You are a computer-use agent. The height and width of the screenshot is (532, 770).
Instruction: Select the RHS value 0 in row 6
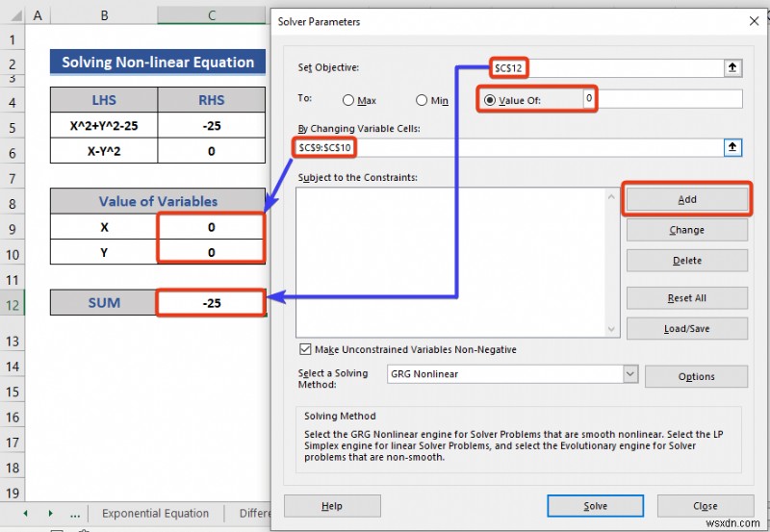point(212,151)
